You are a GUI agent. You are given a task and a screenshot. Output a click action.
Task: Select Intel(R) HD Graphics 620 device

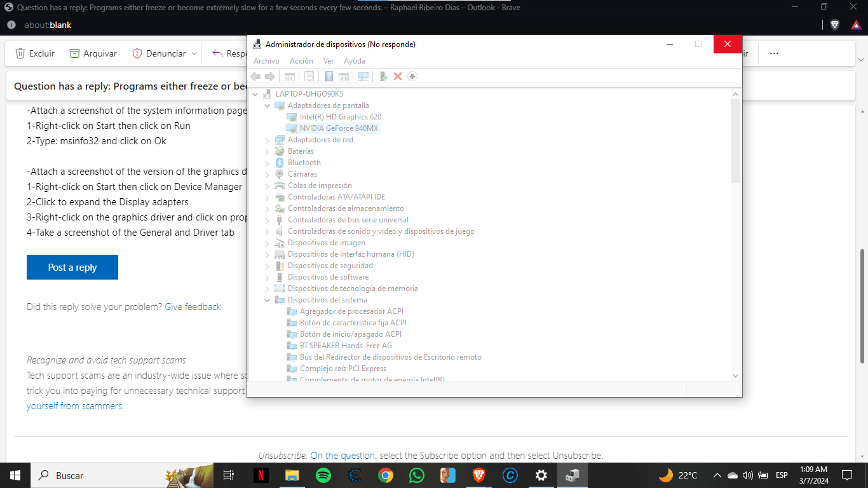pos(341,117)
